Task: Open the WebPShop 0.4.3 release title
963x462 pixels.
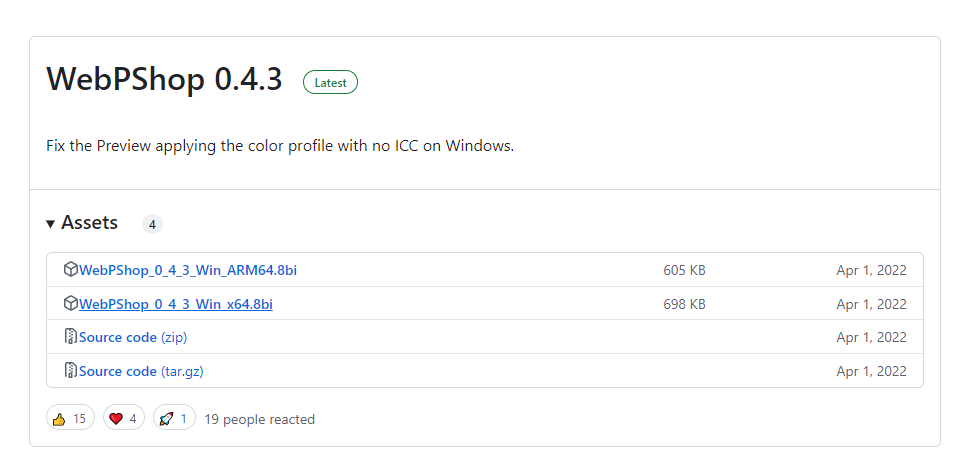Action: coord(164,80)
